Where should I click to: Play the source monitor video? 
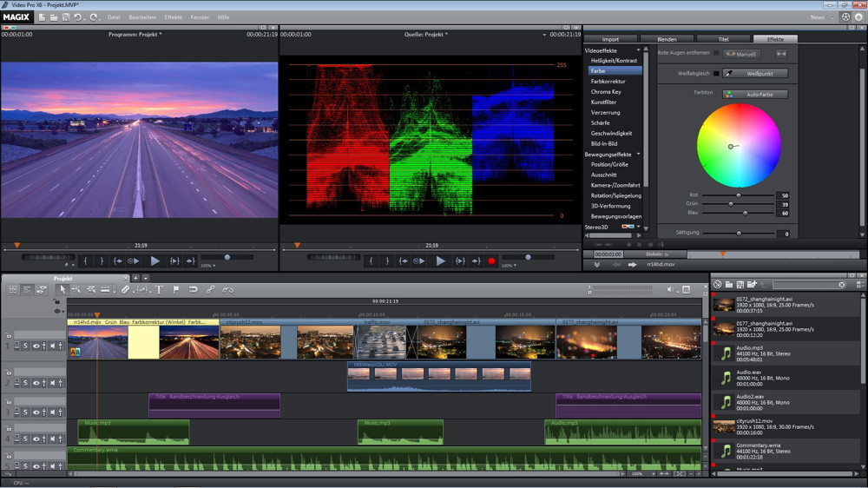tap(441, 260)
